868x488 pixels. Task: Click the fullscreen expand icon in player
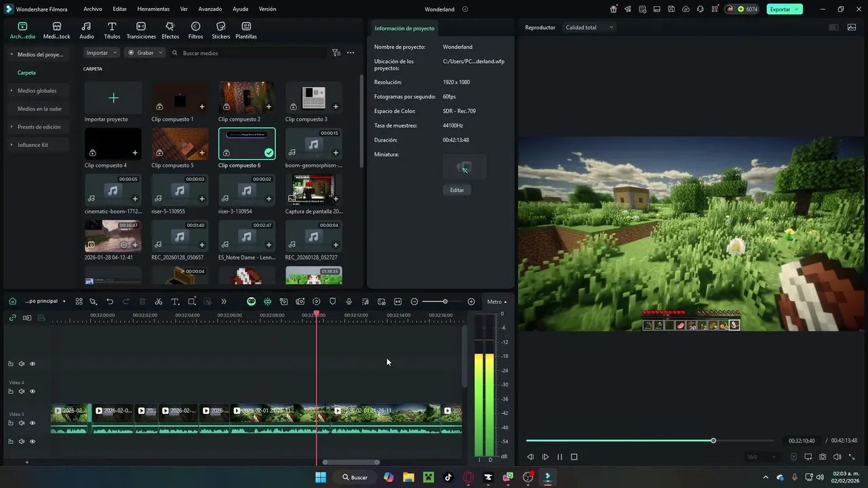[852, 457]
